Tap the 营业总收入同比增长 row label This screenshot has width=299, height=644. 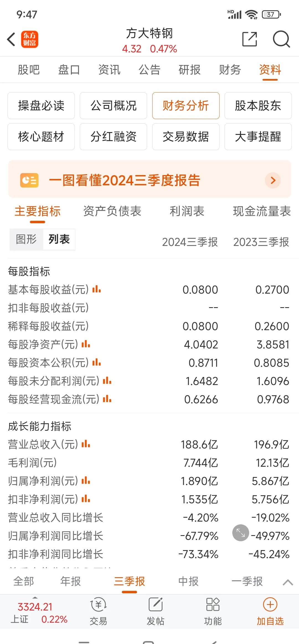coord(56,518)
